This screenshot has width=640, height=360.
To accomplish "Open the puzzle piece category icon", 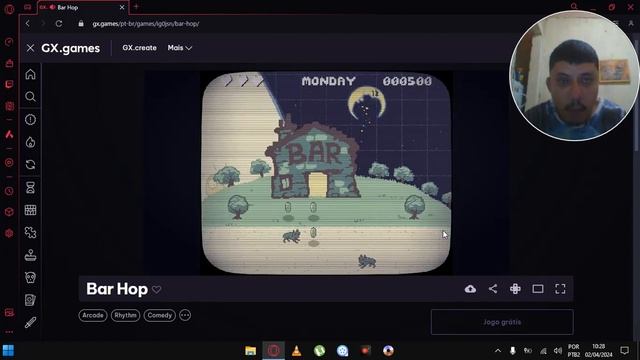I will tap(30, 233).
